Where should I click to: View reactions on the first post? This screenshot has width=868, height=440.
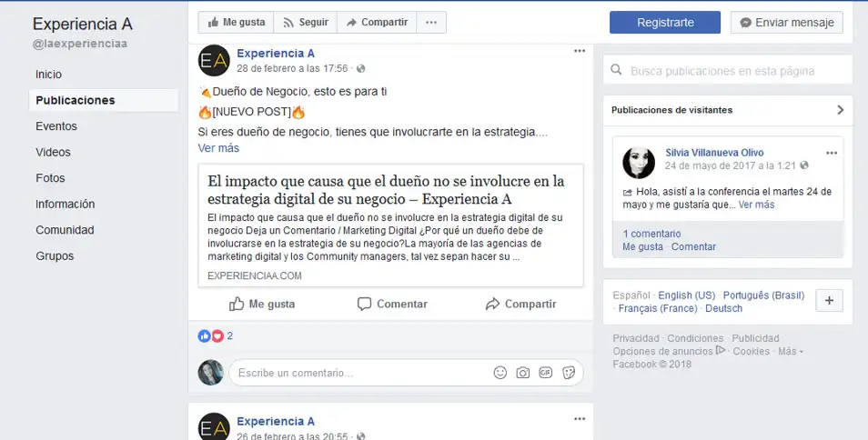pyautogui.click(x=216, y=335)
